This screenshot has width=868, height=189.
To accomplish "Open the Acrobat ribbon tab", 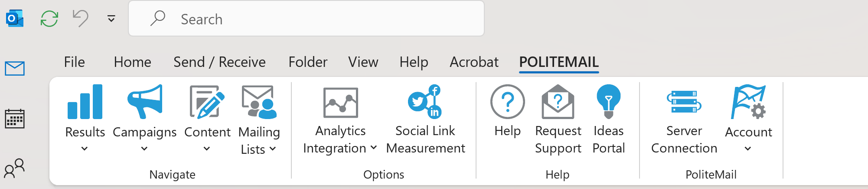I will (474, 62).
